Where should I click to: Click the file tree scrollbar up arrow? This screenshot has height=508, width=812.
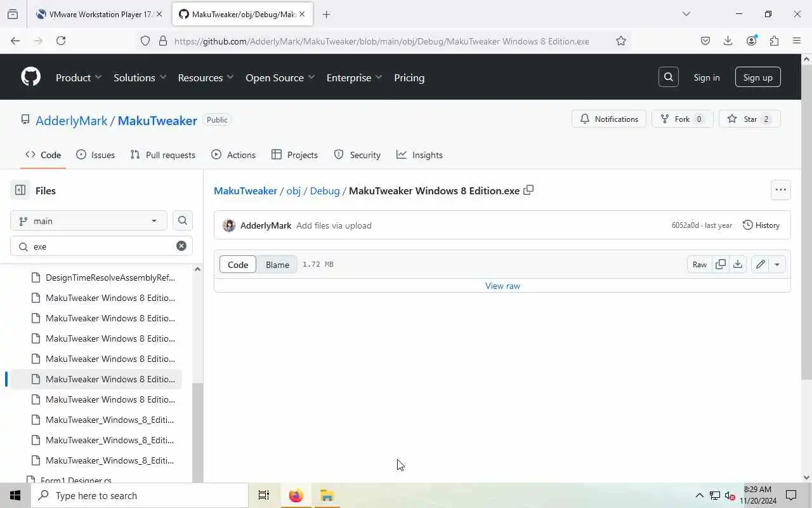pos(197,269)
